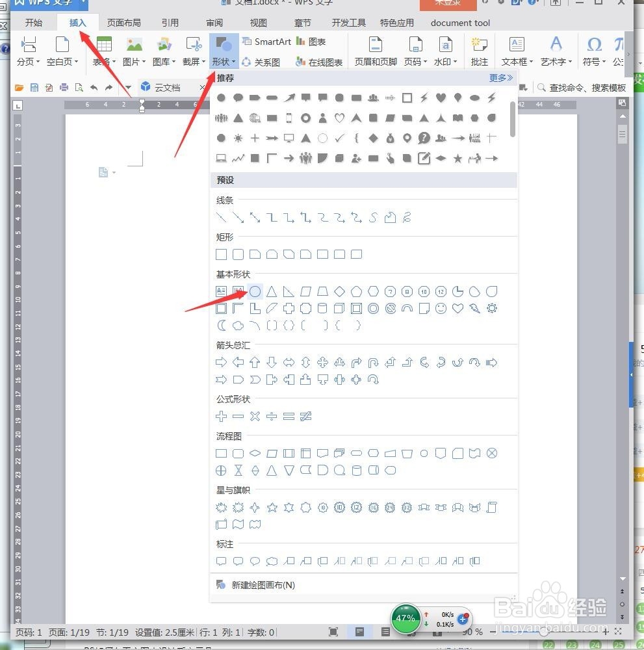Screen dimensions: 644x650
Task: Select the cube shape in basic shapes
Action: [339, 308]
